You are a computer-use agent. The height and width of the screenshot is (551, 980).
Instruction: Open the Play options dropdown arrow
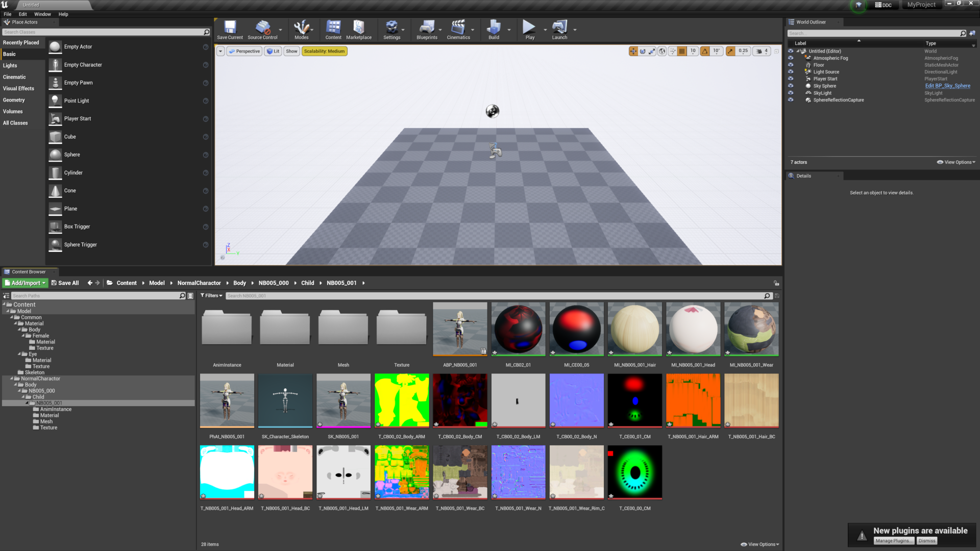[x=545, y=30]
